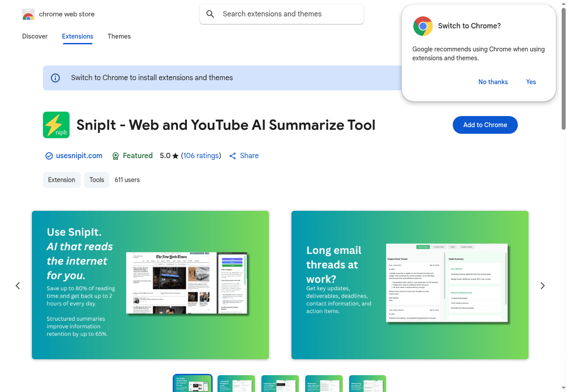567x392 pixels.
Task: Switch to the Themes tab
Action: click(119, 36)
